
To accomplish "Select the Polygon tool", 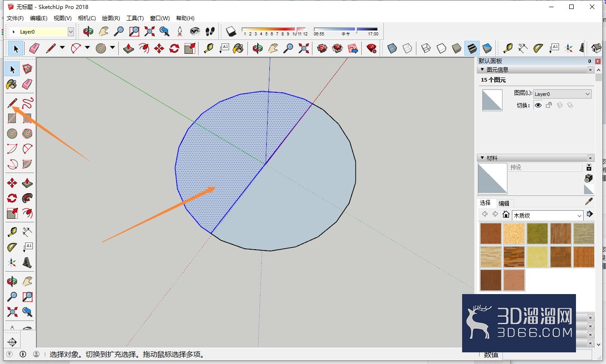I will 27,133.
